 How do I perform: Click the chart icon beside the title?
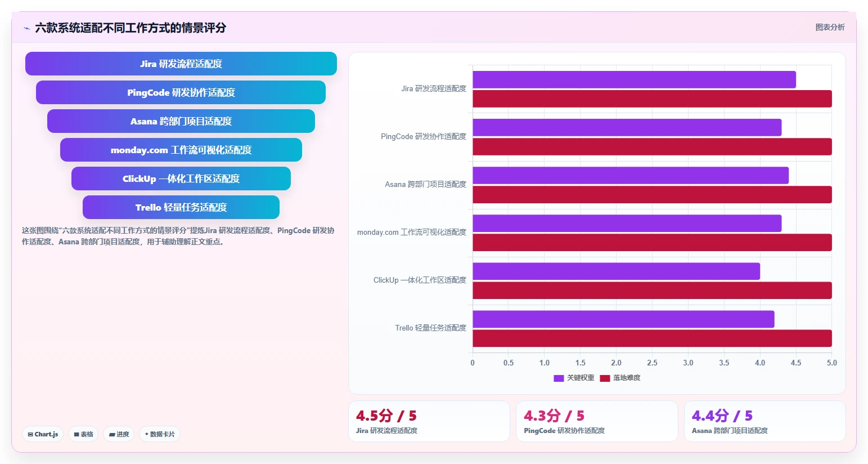pyautogui.click(x=26, y=28)
